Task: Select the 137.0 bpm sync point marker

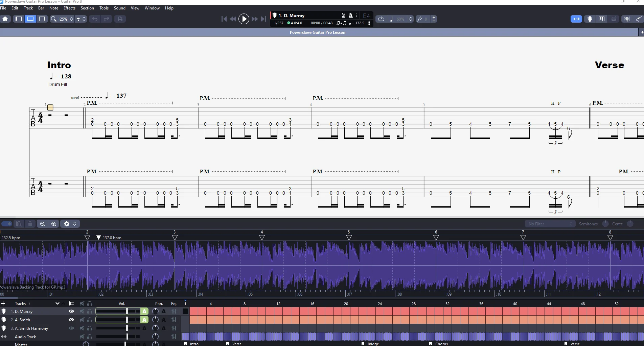Action: pyautogui.click(x=98, y=238)
